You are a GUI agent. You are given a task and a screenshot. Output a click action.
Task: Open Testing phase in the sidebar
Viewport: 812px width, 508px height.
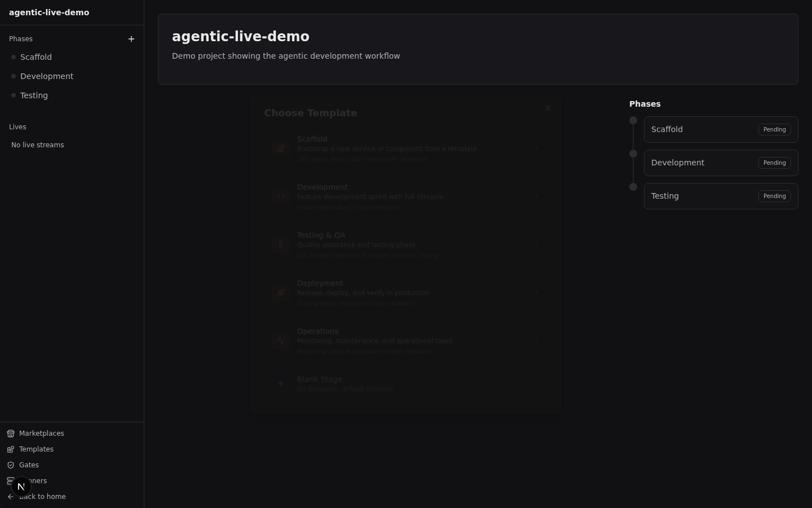[34, 95]
